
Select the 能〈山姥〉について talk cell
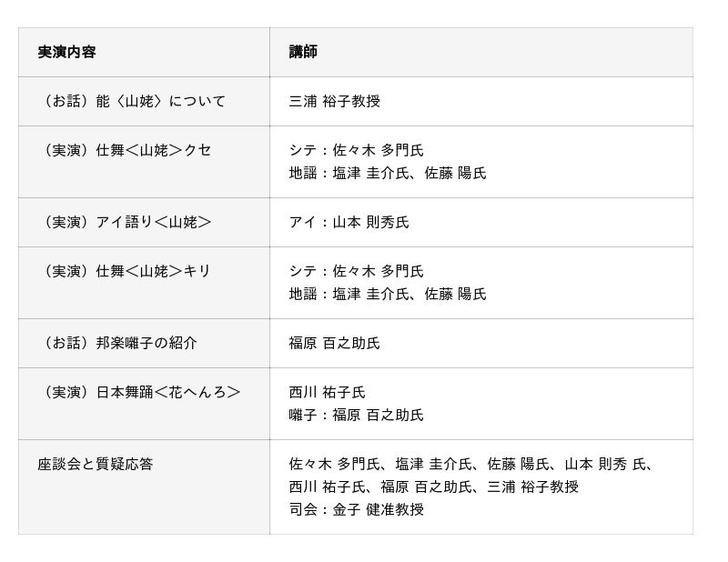(132, 102)
